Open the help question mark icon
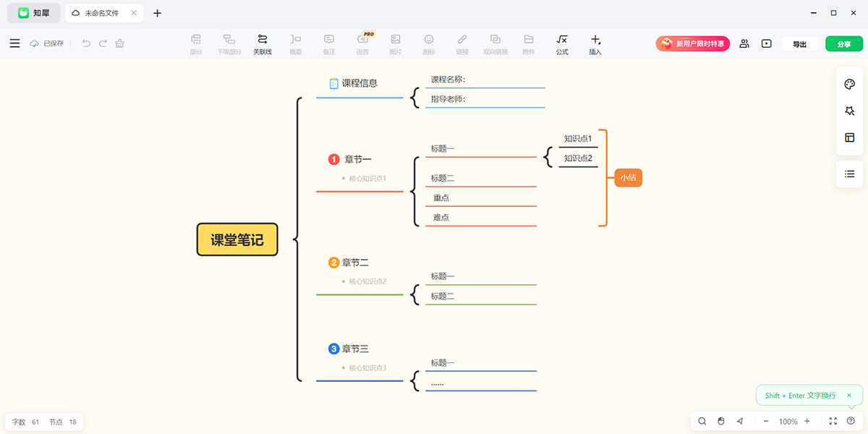The image size is (868, 434). pos(851,421)
